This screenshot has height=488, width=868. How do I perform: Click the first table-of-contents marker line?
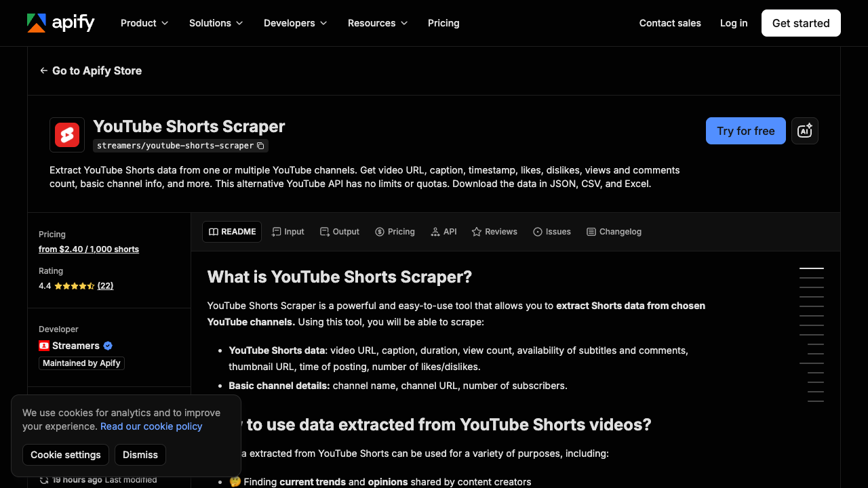812,268
